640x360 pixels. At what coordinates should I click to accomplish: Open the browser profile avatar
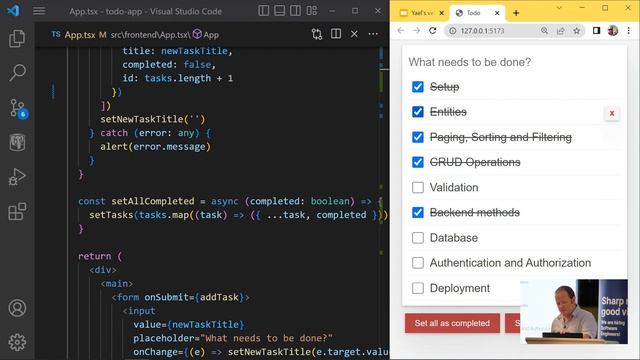(x=613, y=31)
